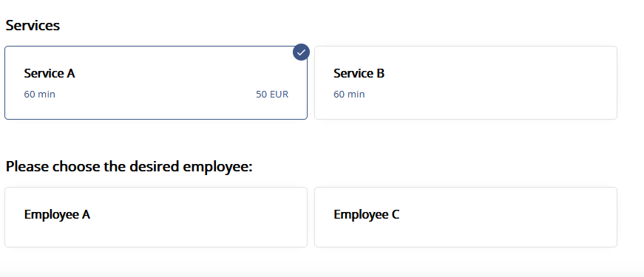Choose Employee A card

pos(156,217)
